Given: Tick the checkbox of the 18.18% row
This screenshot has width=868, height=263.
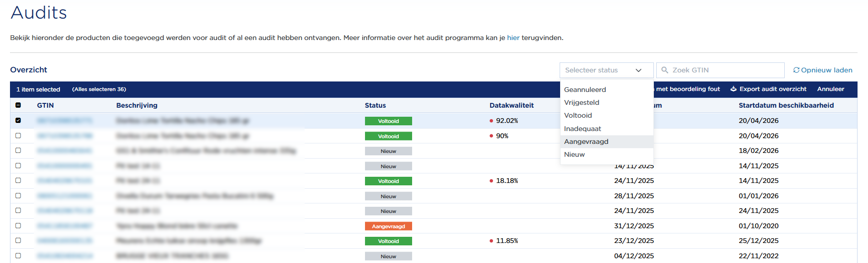Looking at the screenshot, I should 18,181.
